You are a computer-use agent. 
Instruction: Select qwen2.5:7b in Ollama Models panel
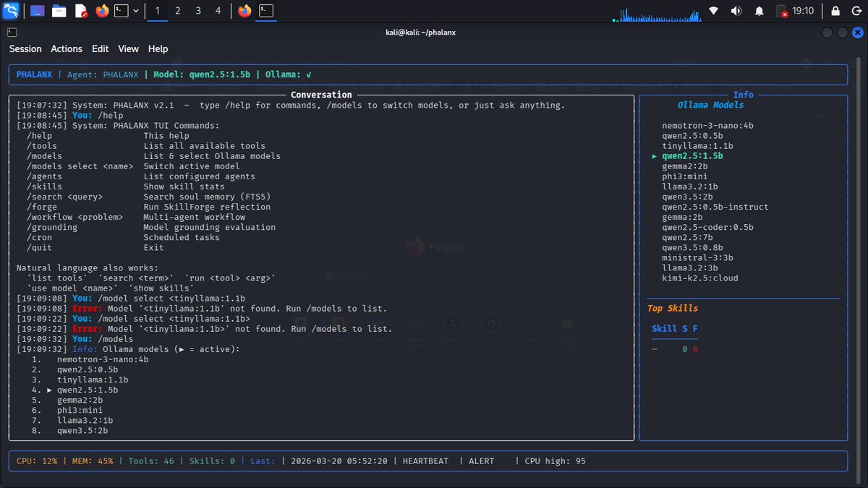tap(687, 237)
